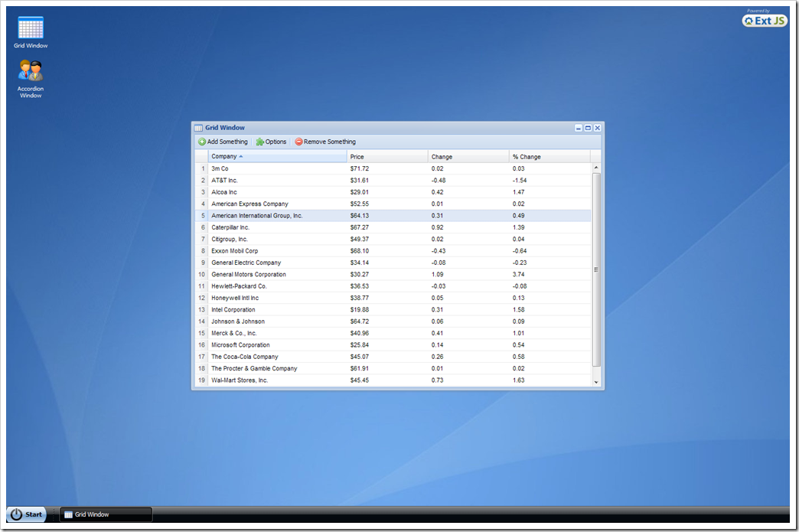Click the scrollbar down arrow

[596, 382]
